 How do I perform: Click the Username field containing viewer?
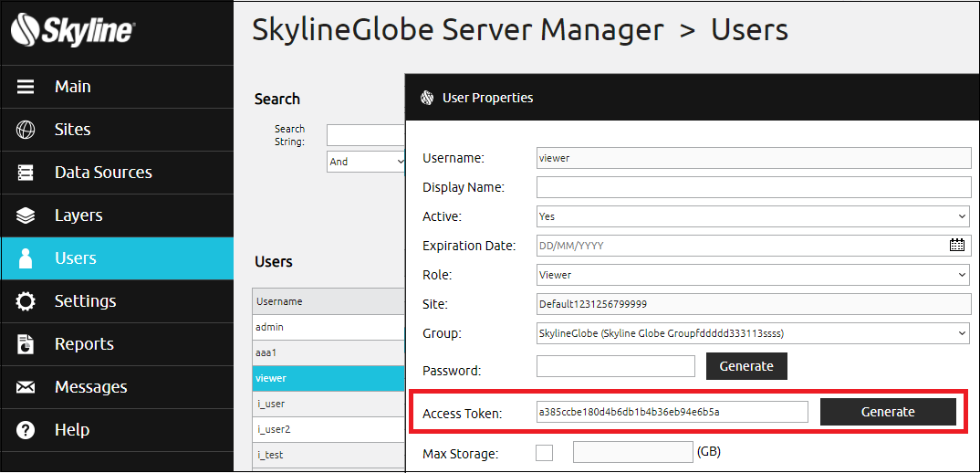coord(754,158)
